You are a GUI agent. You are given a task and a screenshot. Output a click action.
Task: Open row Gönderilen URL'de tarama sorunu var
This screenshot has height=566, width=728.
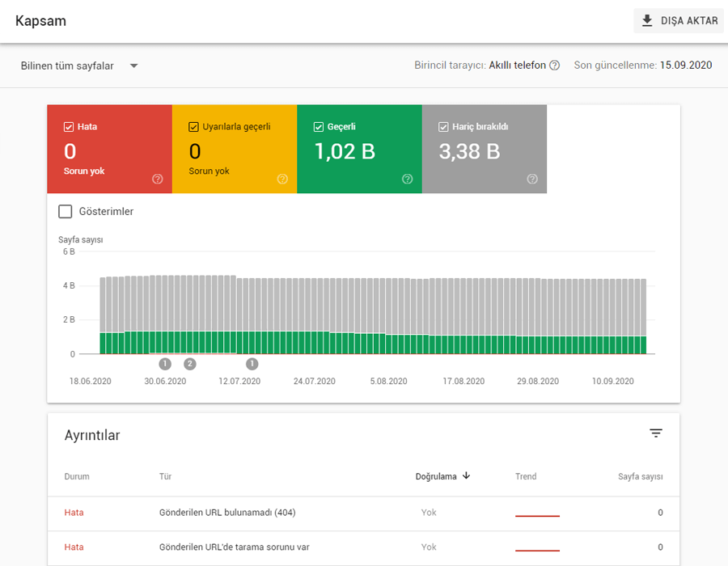(x=363, y=548)
